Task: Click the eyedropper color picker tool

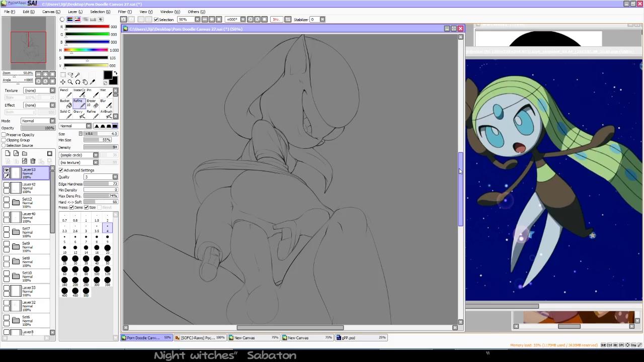Action: (x=93, y=82)
